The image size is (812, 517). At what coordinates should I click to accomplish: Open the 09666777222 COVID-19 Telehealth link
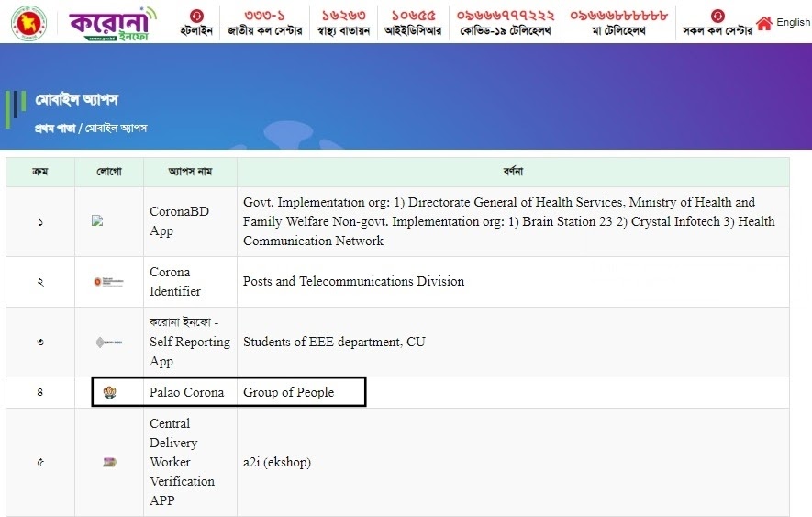pyautogui.click(x=506, y=23)
